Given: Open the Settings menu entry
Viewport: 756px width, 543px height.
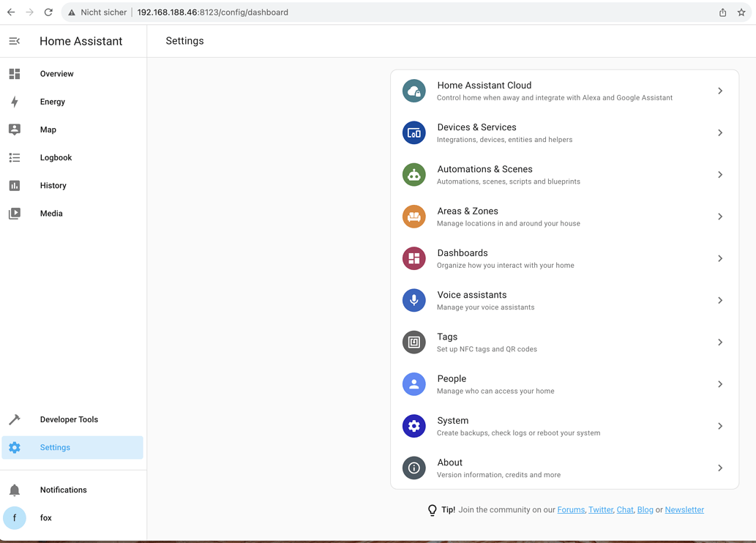Looking at the screenshot, I should click(x=54, y=447).
